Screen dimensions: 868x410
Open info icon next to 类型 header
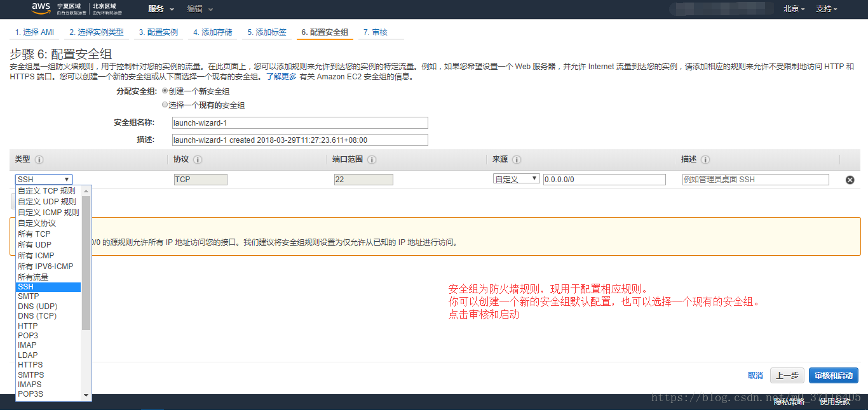[39, 160]
